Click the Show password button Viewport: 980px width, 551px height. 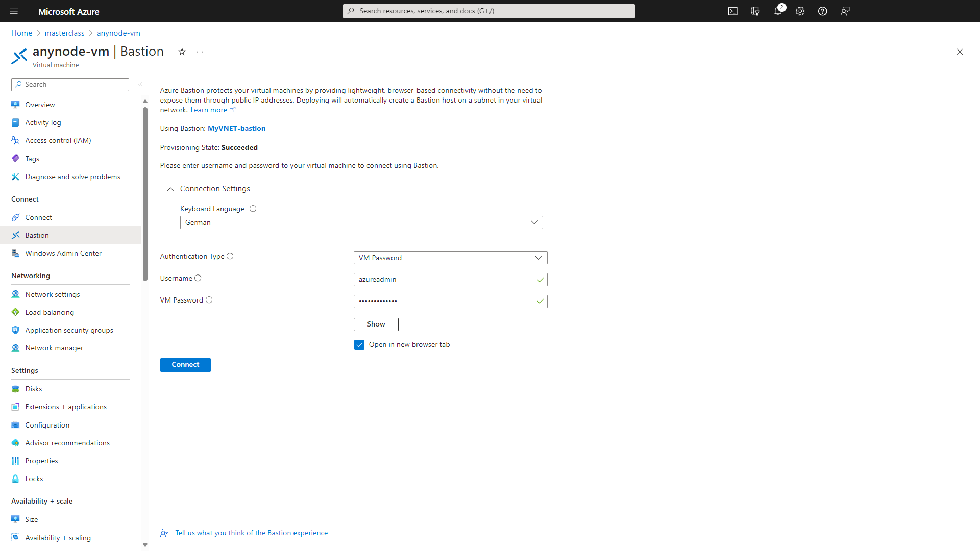pos(376,324)
